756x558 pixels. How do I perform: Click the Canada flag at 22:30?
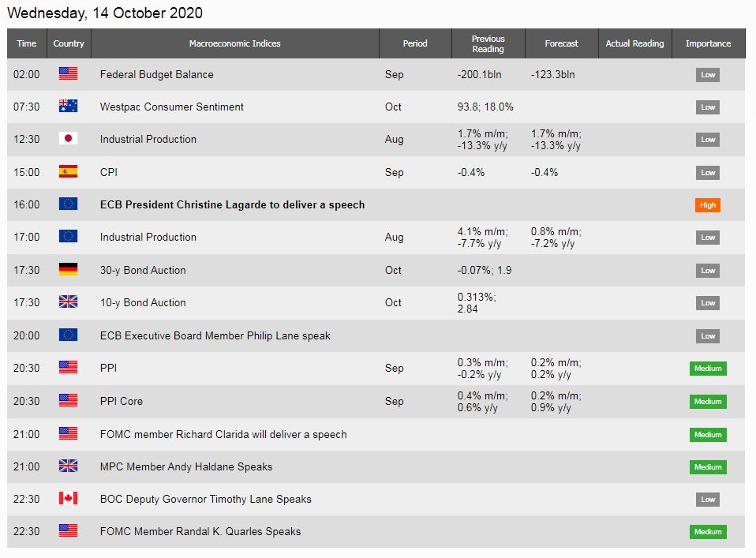coord(68,498)
